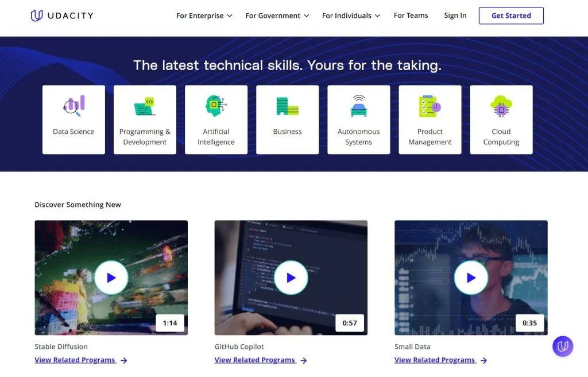Image resolution: width=588 pixels, height=377 pixels.
Task: Click the GitHub Copilot video title
Action: [239, 347]
